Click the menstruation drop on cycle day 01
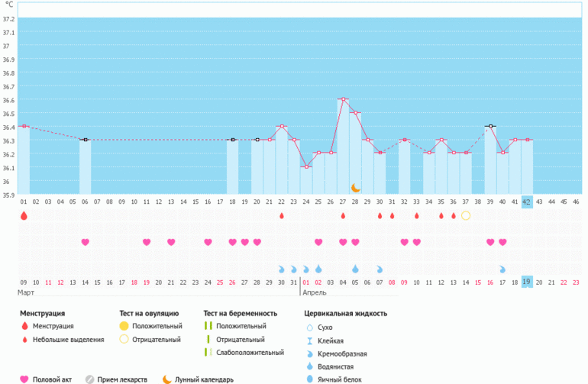The image size is (588, 384). coord(24,216)
